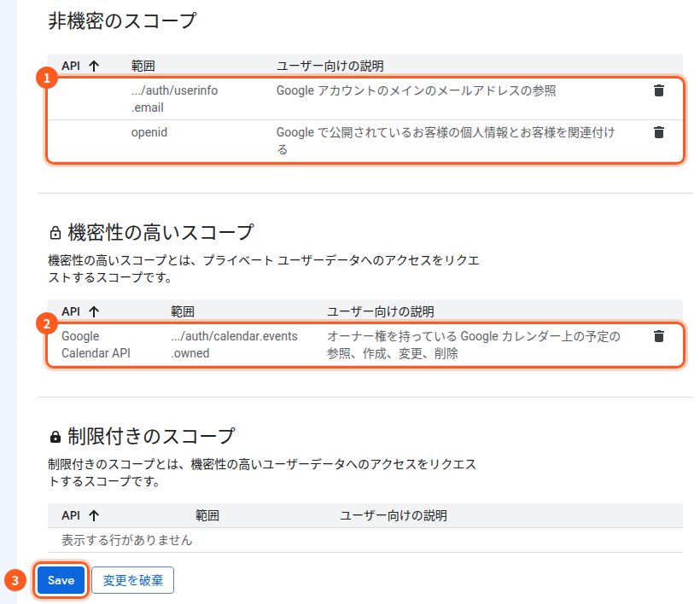Delete the userinfo.email scope with trash icon
The height and width of the screenshot is (604, 700).
coord(658,90)
